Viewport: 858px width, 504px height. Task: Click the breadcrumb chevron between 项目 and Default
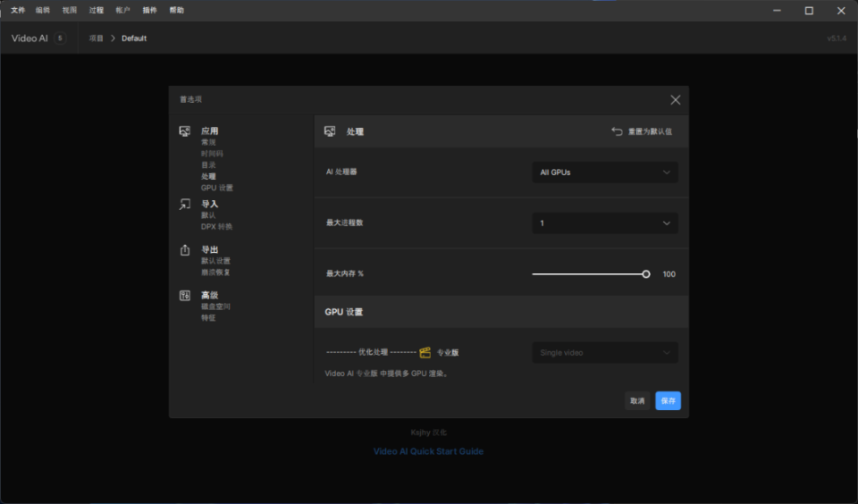(x=113, y=38)
